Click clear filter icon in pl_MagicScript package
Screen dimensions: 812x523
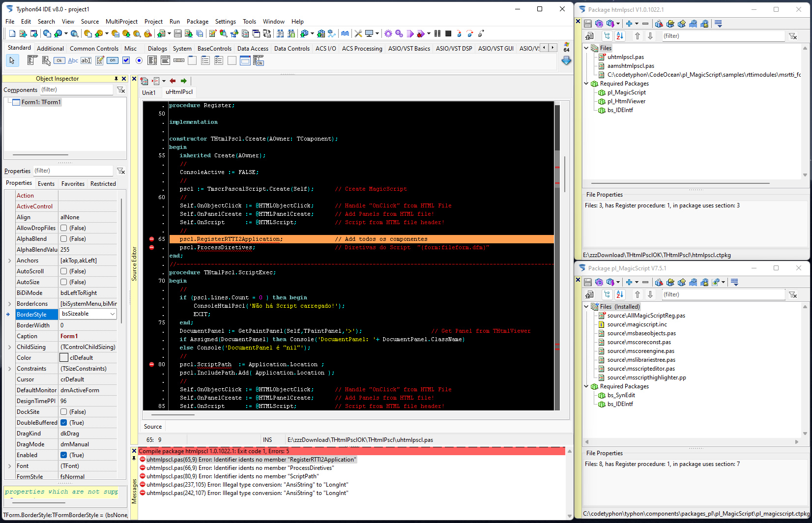[792, 294]
